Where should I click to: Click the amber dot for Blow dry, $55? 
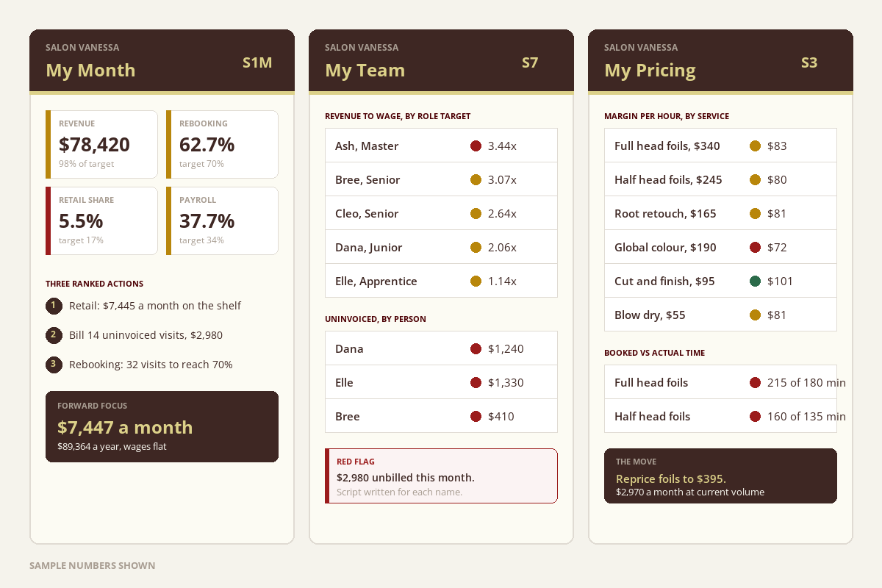(755, 315)
